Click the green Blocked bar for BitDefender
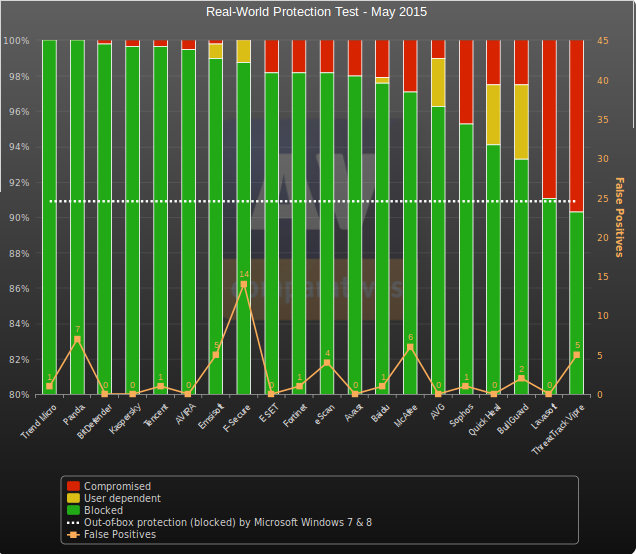The height and width of the screenshot is (554, 636). [x=105, y=219]
